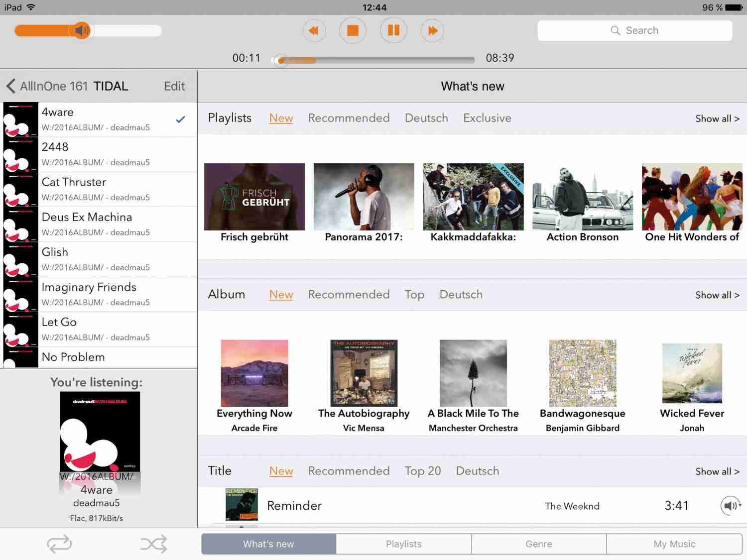Select No Problem in the queue
The height and width of the screenshot is (560, 747).
coord(100,357)
